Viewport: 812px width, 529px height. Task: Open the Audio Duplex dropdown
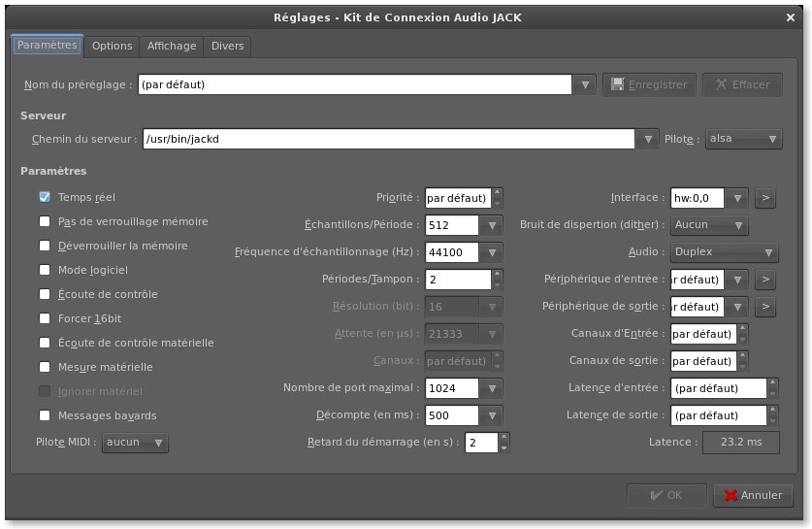click(725, 252)
